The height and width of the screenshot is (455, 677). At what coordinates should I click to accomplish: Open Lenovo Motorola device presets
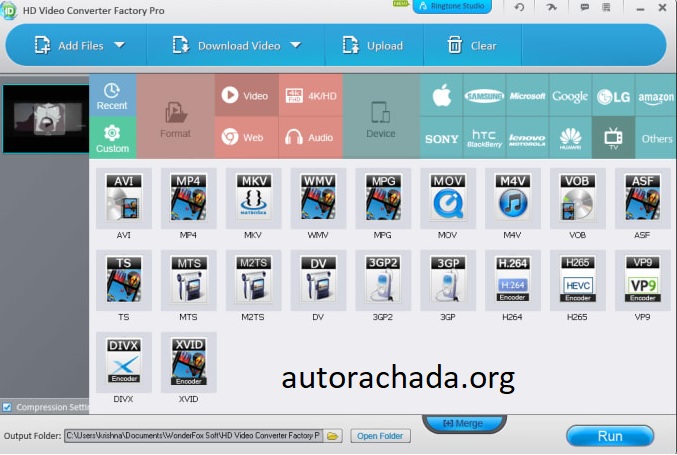coord(527,138)
